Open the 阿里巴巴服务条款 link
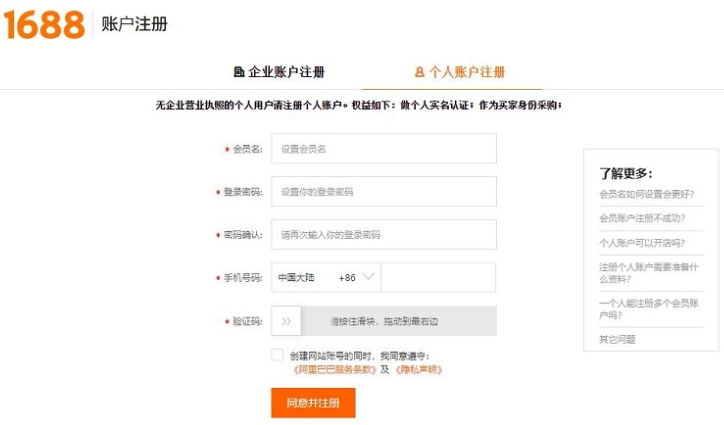The height and width of the screenshot is (425, 724). click(335, 370)
